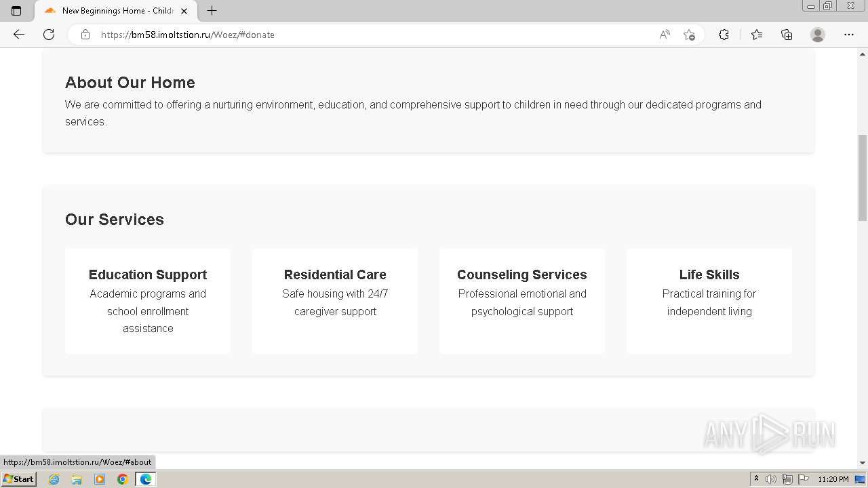Click the Education Support service card
The image size is (868, 488).
[148, 301]
